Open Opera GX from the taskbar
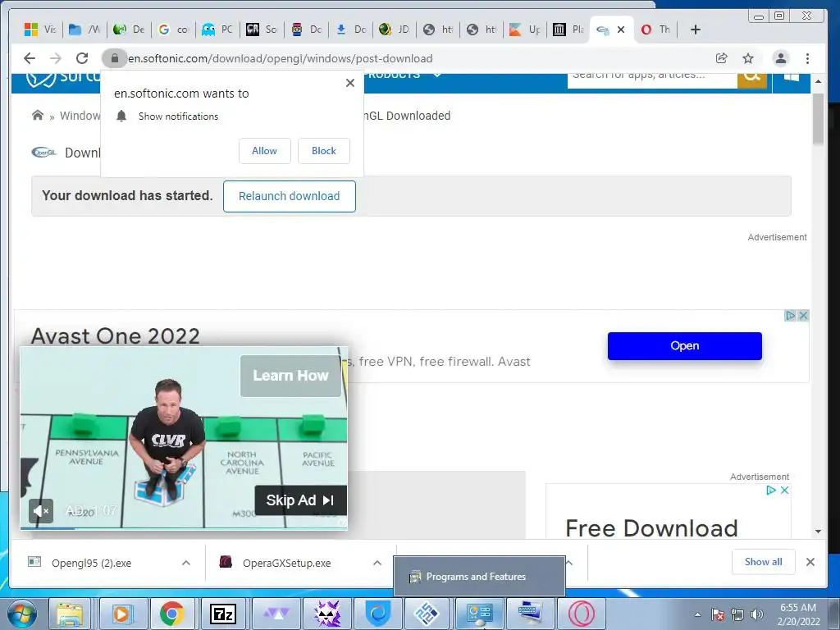The height and width of the screenshot is (630, 840). pyautogui.click(x=581, y=614)
